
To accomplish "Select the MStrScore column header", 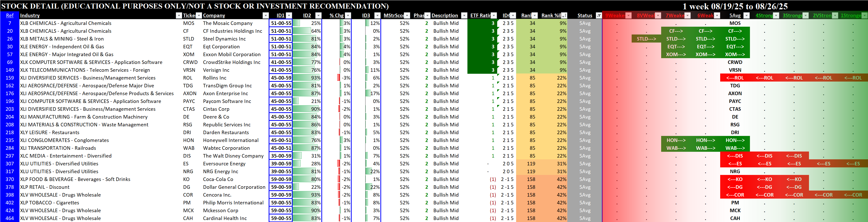I will [x=393, y=15].
